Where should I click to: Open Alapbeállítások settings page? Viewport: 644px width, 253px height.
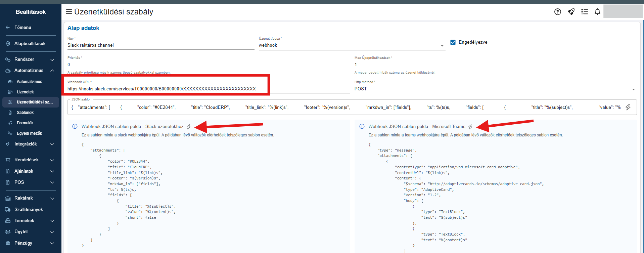[x=30, y=44]
